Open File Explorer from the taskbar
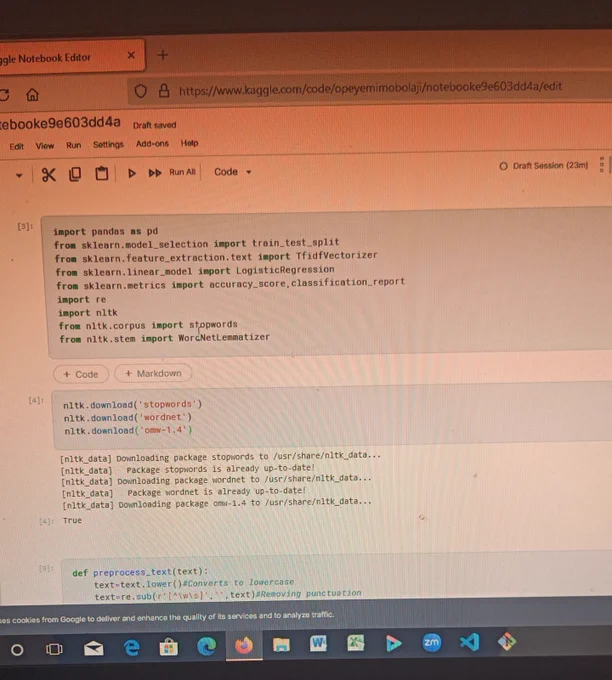 click(x=281, y=645)
